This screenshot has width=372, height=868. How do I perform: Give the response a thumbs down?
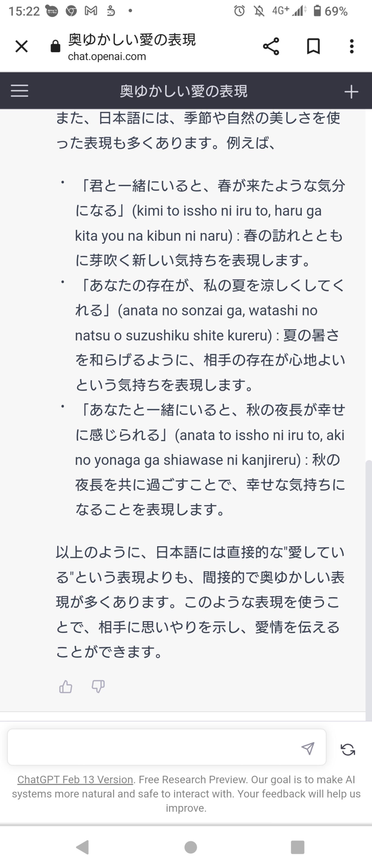(98, 686)
